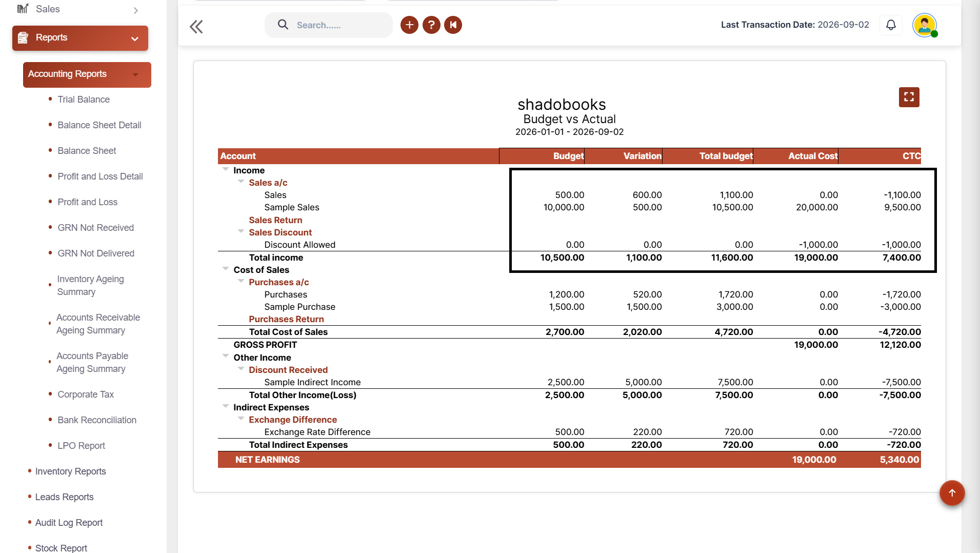The height and width of the screenshot is (553, 980).
Task: Click the Variation column header
Action: (x=623, y=156)
